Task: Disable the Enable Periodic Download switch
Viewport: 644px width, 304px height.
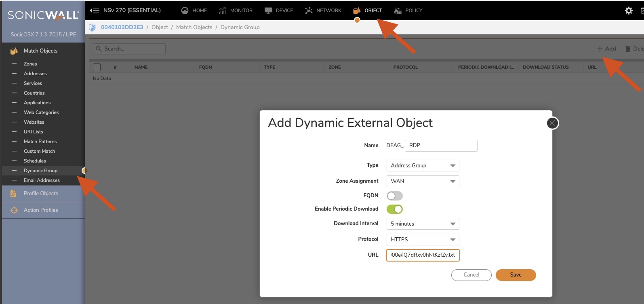Action: [394, 209]
